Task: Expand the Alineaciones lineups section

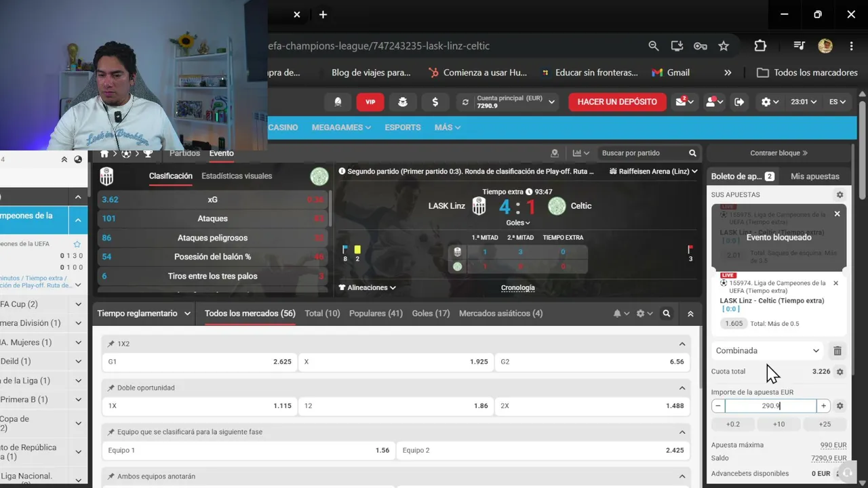Action: (x=368, y=287)
